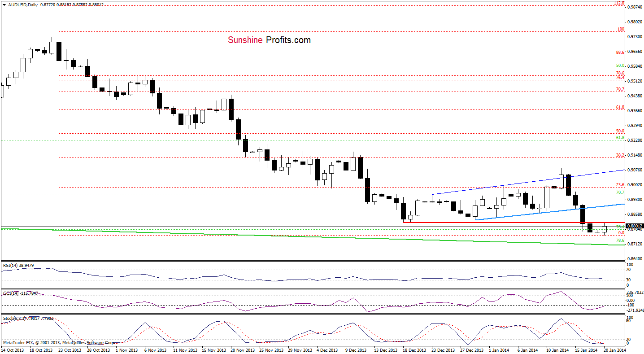Click the 20 Jan 2014 date label
This screenshot has height=354, width=644.
(616, 350)
